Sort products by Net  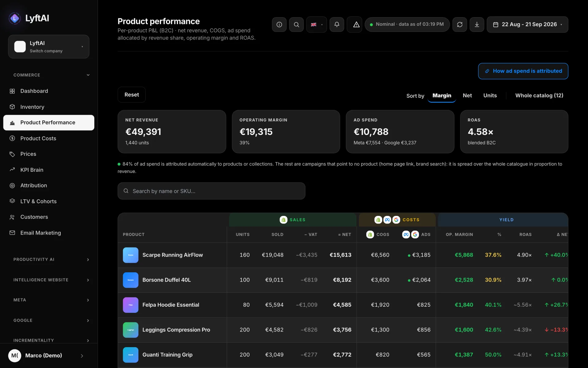pos(467,96)
